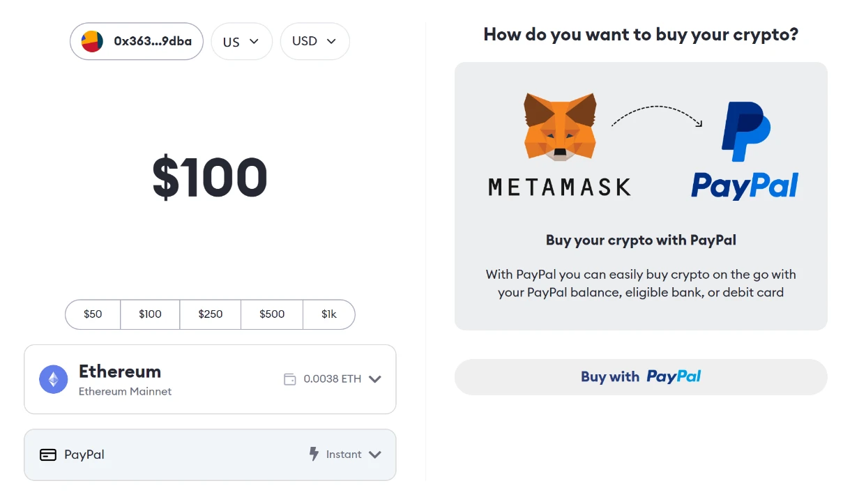
Task: Click the MetaMask fox logo
Action: click(560, 125)
